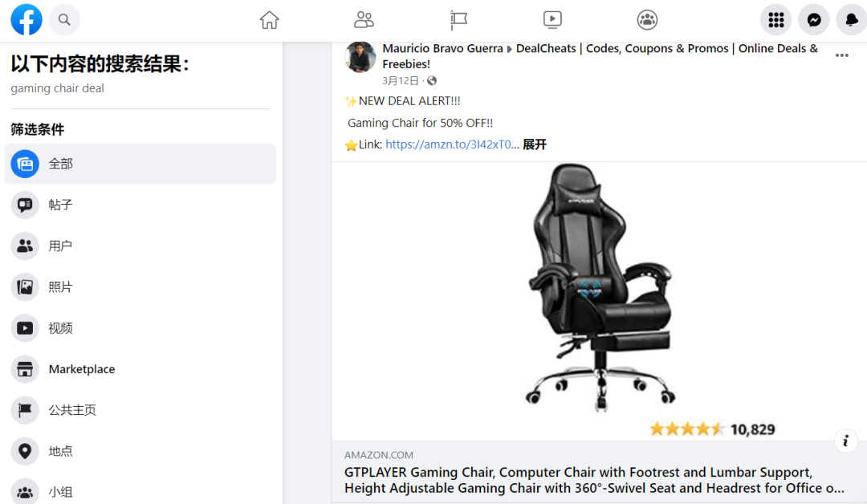Click the Facebook logo icon
Screen dimensions: 867x504
click(26, 20)
